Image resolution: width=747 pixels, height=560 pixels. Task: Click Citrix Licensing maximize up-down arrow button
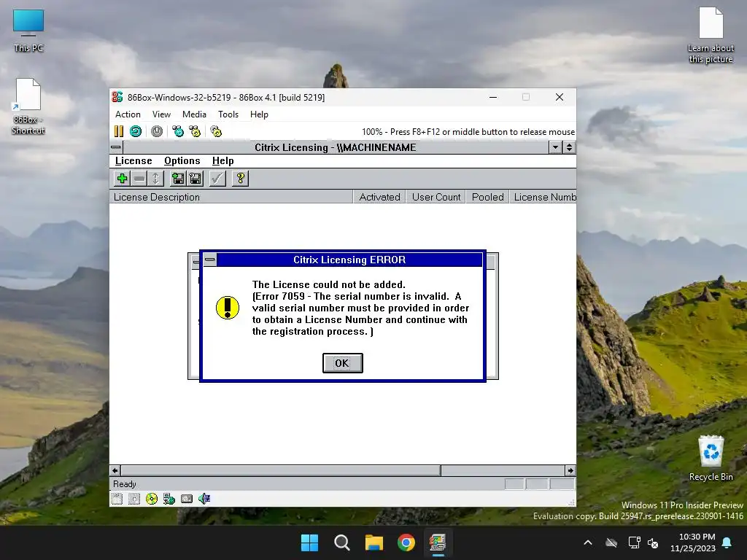[569, 147]
